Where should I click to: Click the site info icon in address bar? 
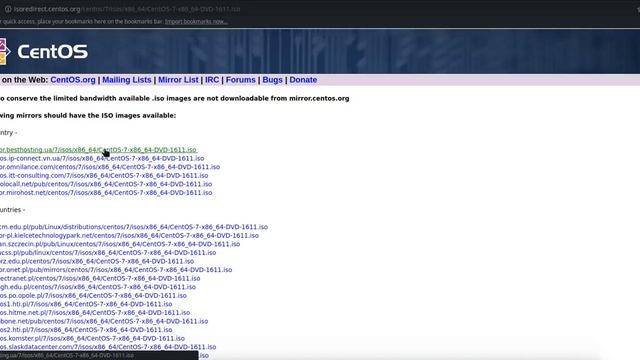pyautogui.click(x=8, y=9)
